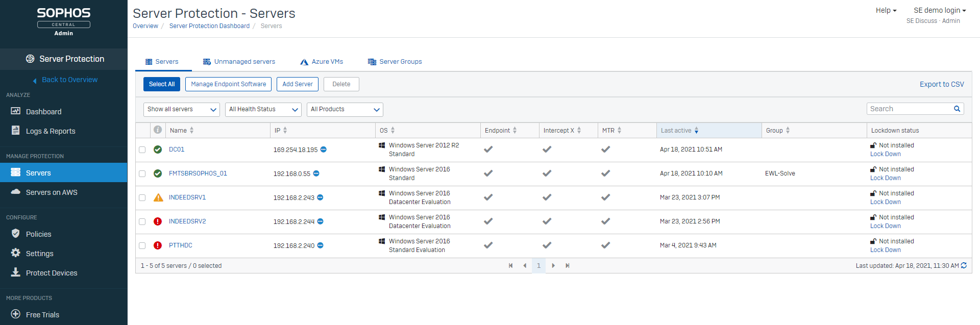The width and height of the screenshot is (980, 325).
Task: Click the refresh icon beside Last updated
Action: [x=964, y=265]
